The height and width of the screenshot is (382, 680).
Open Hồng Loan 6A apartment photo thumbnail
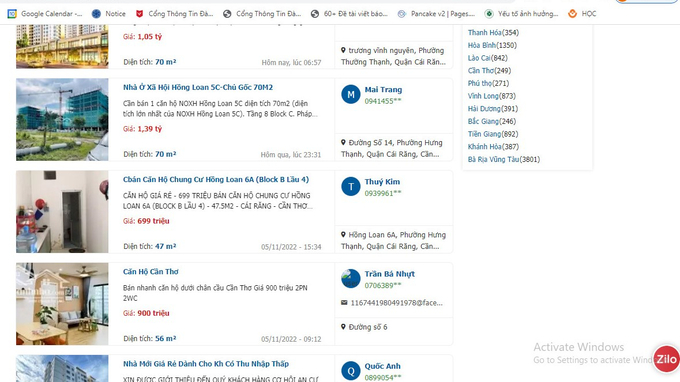[x=62, y=212]
